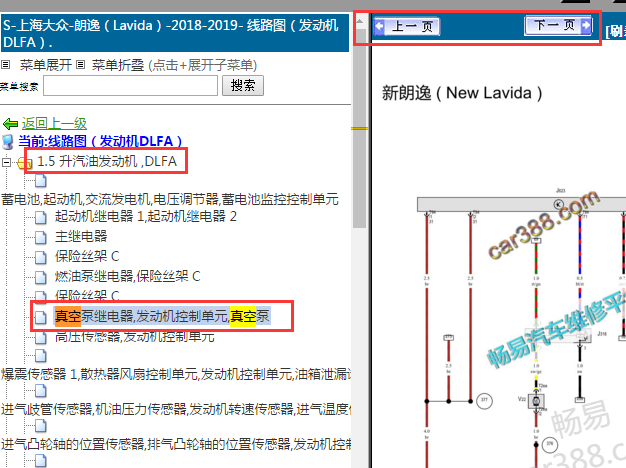The height and width of the screenshot is (468, 626).
Task: Open 当前:线路图（发动机DLFA）link
Action: (100, 141)
